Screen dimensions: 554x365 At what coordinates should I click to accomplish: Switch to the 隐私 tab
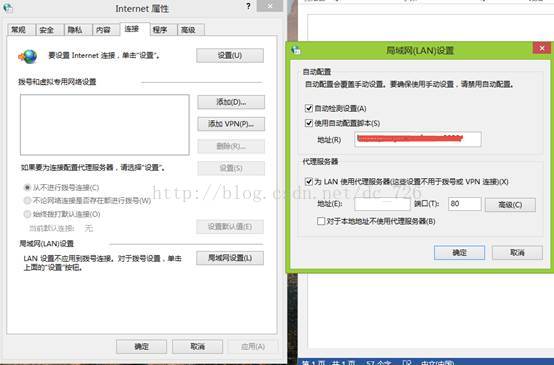(x=77, y=30)
